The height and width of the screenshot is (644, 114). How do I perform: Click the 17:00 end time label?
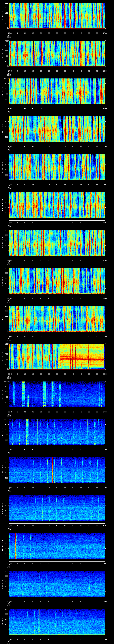105,33
